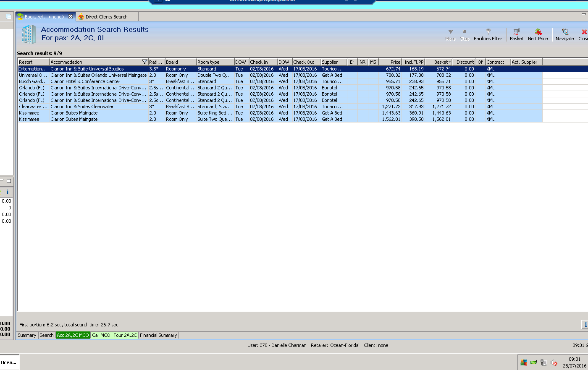Screen dimensions: 588x370
Task: Sort by the Check In column header
Action: (x=263, y=62)
